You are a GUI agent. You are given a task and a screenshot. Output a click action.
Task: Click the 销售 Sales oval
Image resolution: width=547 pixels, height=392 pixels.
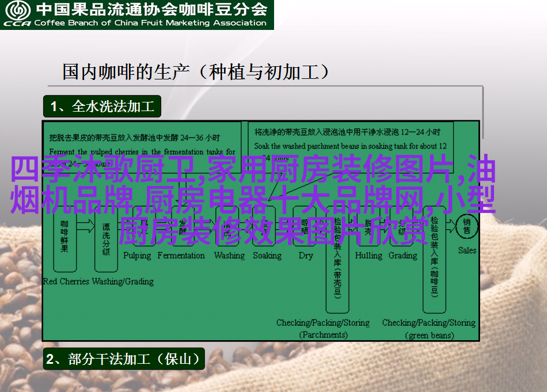click(x=467, y=227)
